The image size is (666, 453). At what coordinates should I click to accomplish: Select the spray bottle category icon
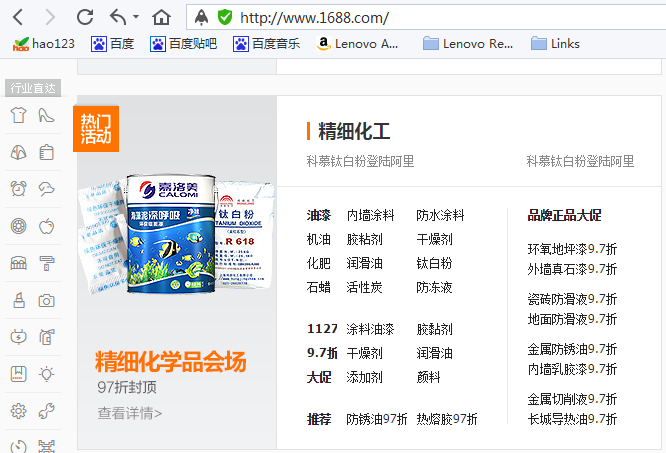(47, 337)
